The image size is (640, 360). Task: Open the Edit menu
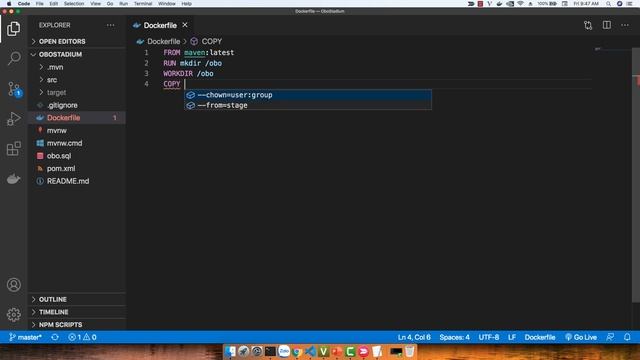(53, 4)
